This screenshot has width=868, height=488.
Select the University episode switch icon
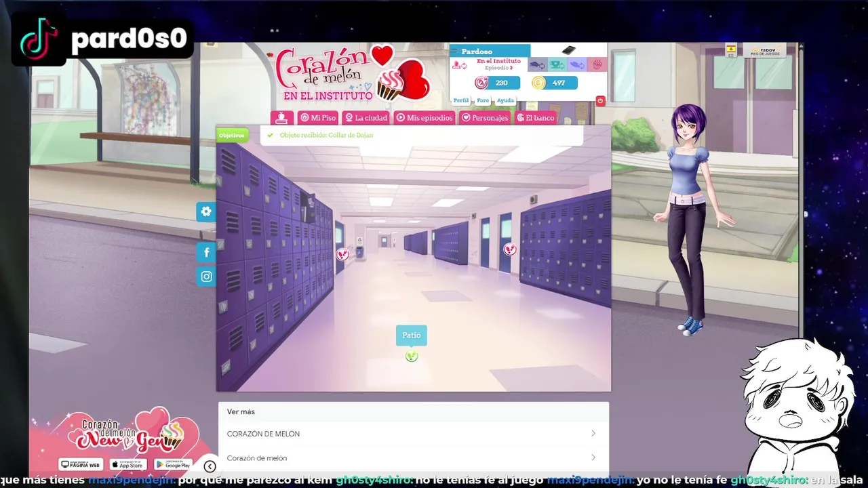pyautogui.click(x=537, y=65)
